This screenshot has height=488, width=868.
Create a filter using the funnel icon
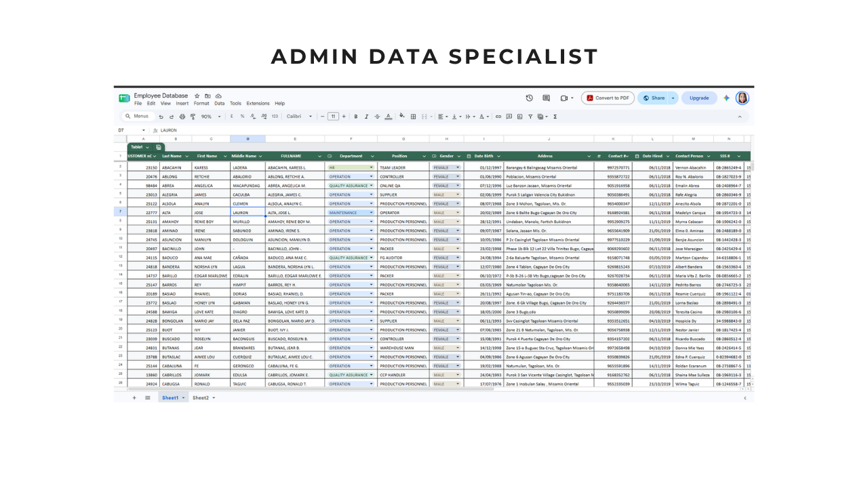[530, 117]
